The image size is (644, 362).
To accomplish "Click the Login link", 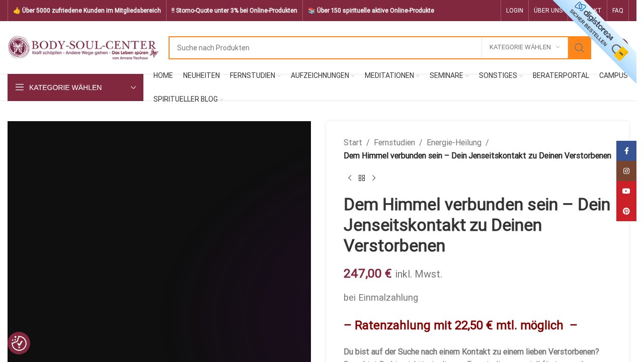I will click(x=515, y=11).
